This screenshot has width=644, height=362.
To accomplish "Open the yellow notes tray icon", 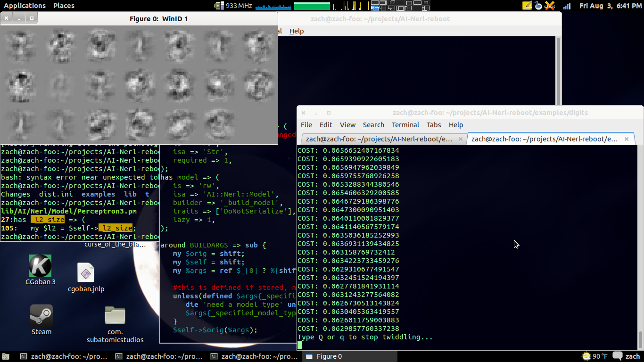I will point(527,6).
